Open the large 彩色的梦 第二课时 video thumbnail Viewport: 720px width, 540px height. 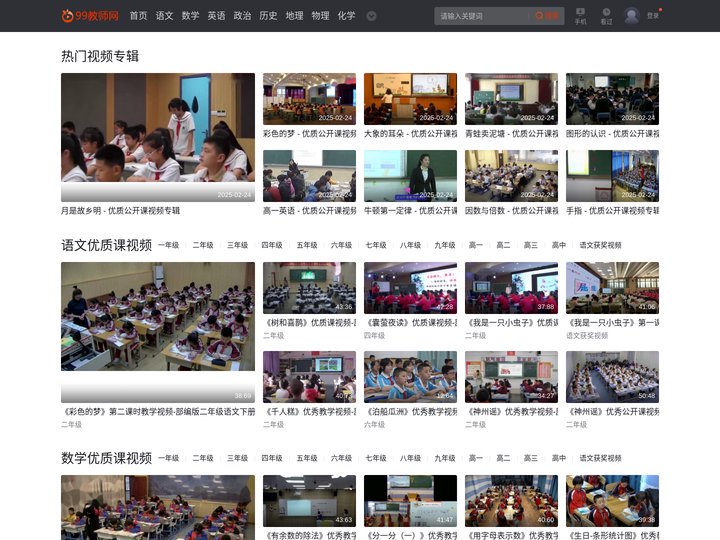[158, 332]
